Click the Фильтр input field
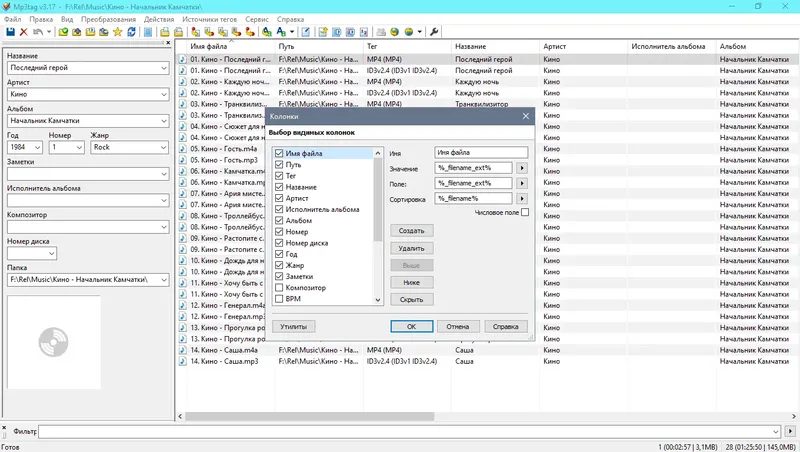This screenshot has width=800, height=452. (409, 432)
